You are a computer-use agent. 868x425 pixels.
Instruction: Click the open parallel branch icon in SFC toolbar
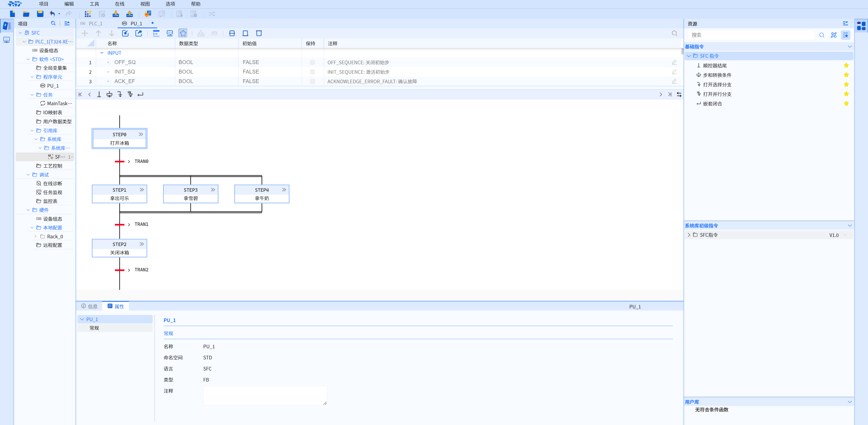tap(130, 94)
